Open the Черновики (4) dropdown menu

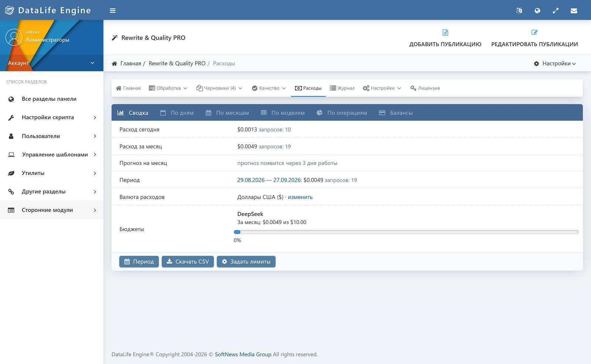coord(219,88)
